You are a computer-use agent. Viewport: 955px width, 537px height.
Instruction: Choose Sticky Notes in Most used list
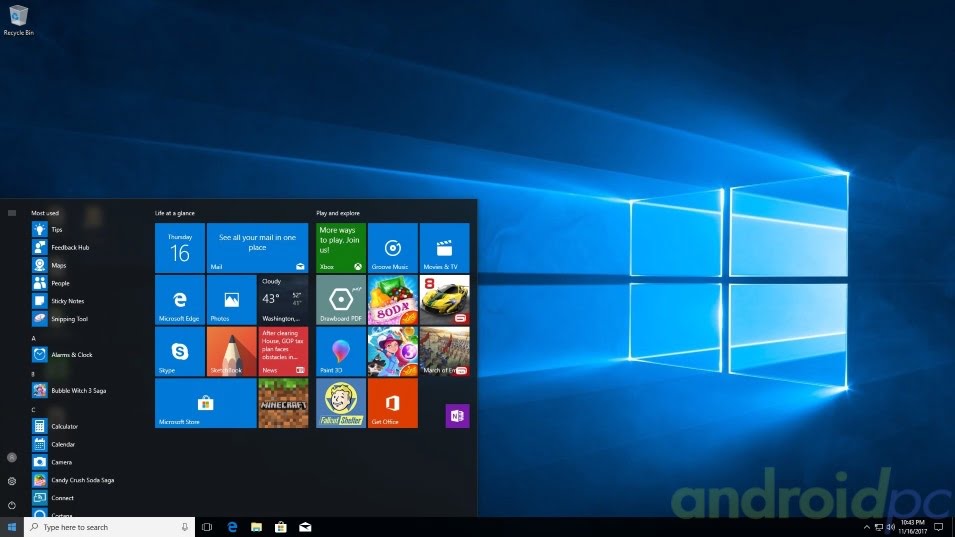pos(67,301)
